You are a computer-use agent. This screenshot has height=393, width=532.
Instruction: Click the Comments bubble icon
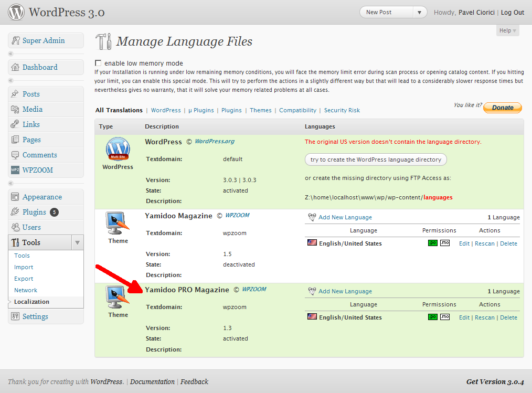tap(15, 155)
